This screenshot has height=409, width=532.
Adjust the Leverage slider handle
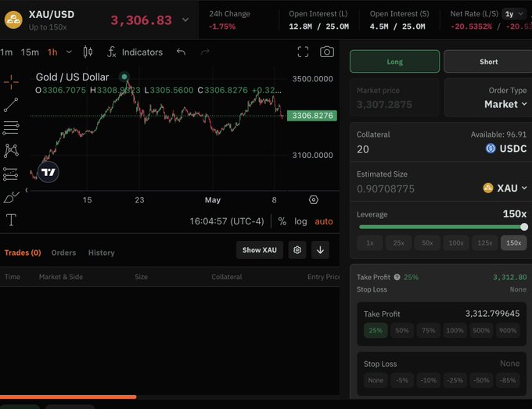pos(524,227)
